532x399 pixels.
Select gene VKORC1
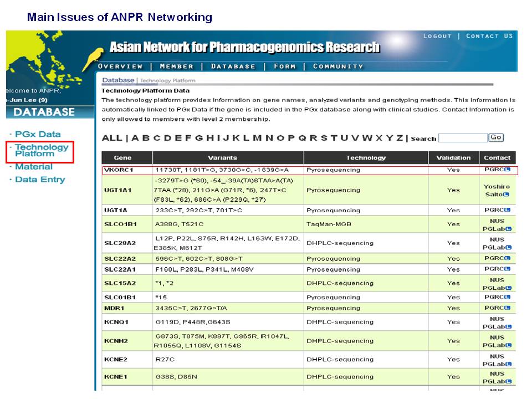pos(119,170)
